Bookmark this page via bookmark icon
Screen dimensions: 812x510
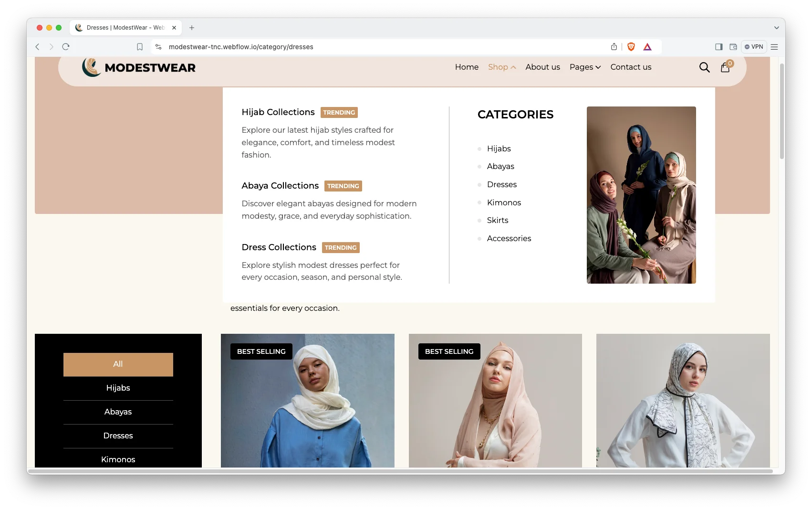pos(140,47)
